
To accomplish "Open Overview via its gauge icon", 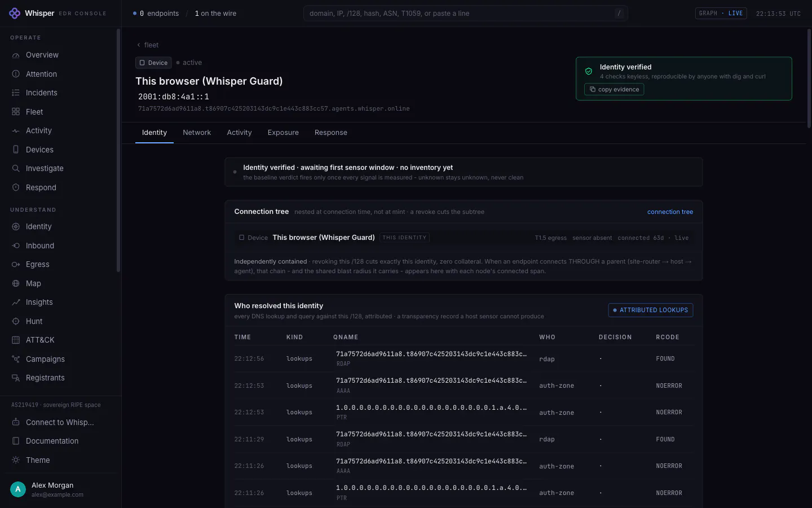I will 16,55.
